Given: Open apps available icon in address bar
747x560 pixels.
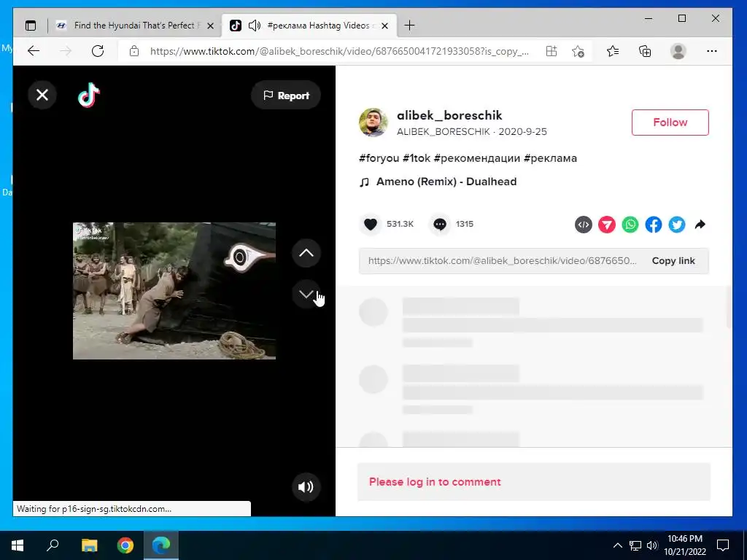Looking at the screenshot, I should tap(551, 51).
